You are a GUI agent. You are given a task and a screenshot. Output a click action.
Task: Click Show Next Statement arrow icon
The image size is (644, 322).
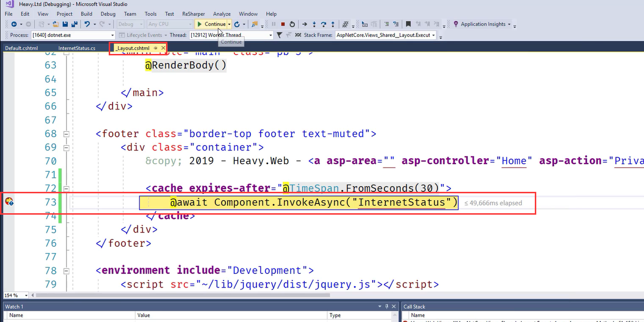(x=305, y=24)
